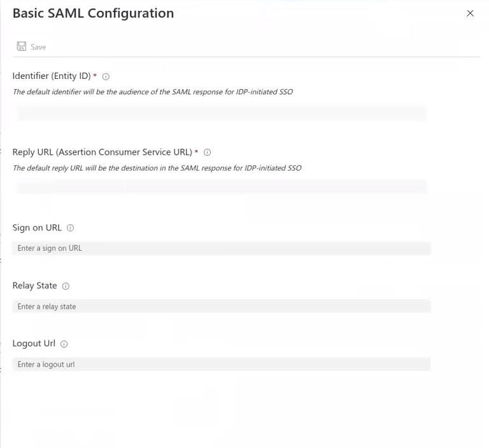Click the Identifier (Entity ID) label
The height and width of the screenshot is (448, 489).
52,76
